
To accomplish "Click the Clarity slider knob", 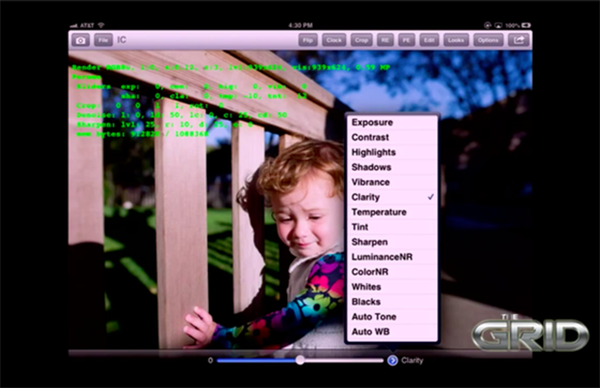I will tap(300, 360).
